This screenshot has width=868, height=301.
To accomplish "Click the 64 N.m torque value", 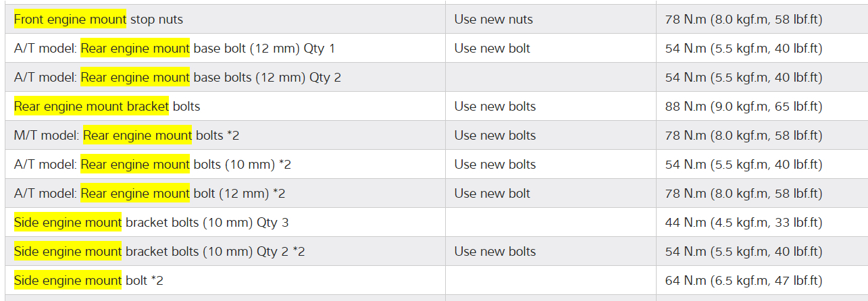I will pyautogui.click(x=743, y=281).
